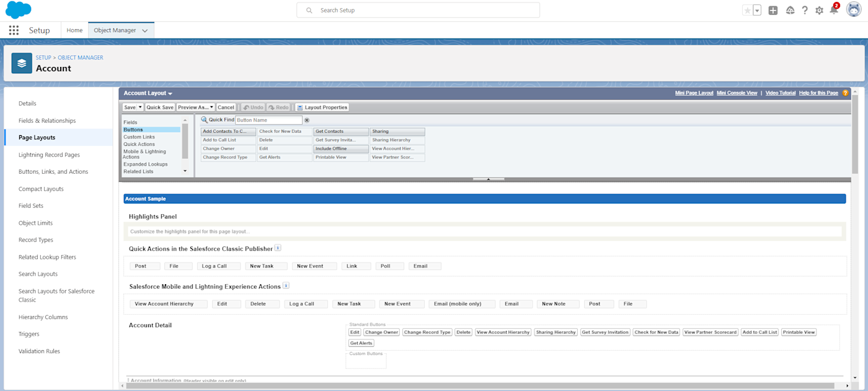Open Help for this Page link
The width and height of the screenshot is (868, 391).
[x=818, y=93]
